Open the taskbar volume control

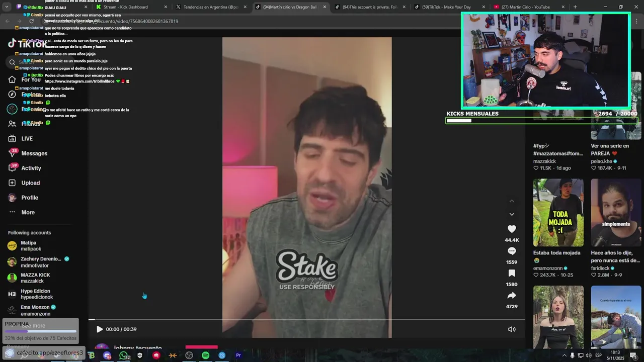588,355
